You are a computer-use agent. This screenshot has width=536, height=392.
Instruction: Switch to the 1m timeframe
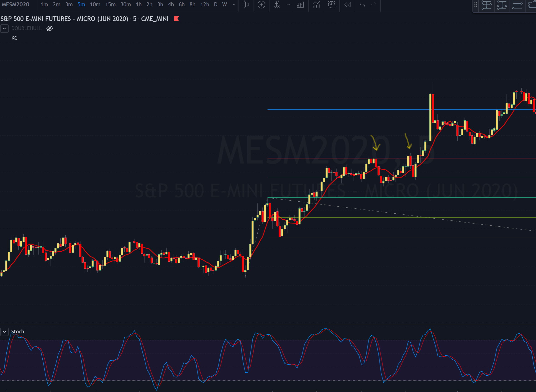click(x=44, y=5)
